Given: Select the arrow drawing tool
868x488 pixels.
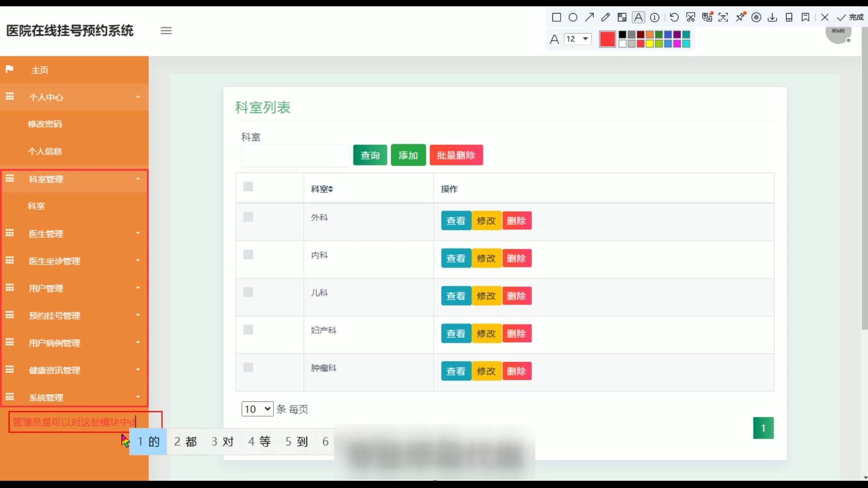Looking at the screenshot, I should tap(589, 17).
